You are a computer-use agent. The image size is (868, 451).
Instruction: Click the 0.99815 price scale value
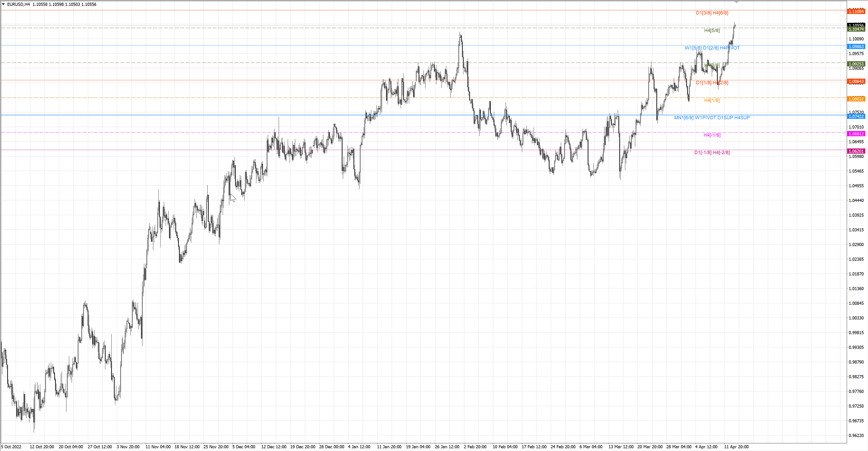point(856,332)
